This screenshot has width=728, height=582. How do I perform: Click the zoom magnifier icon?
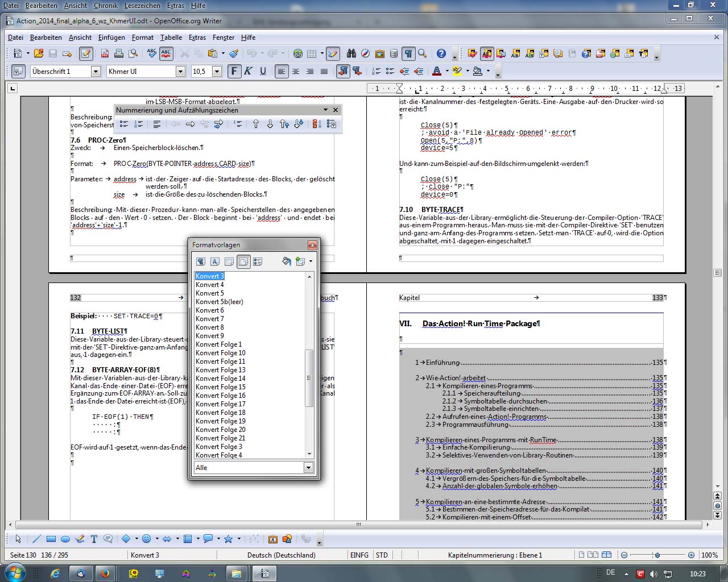[422, 53]
